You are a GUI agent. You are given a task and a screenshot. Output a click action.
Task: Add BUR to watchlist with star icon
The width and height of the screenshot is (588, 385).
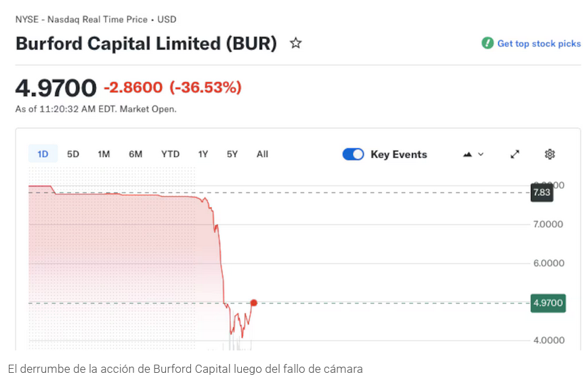295,43
